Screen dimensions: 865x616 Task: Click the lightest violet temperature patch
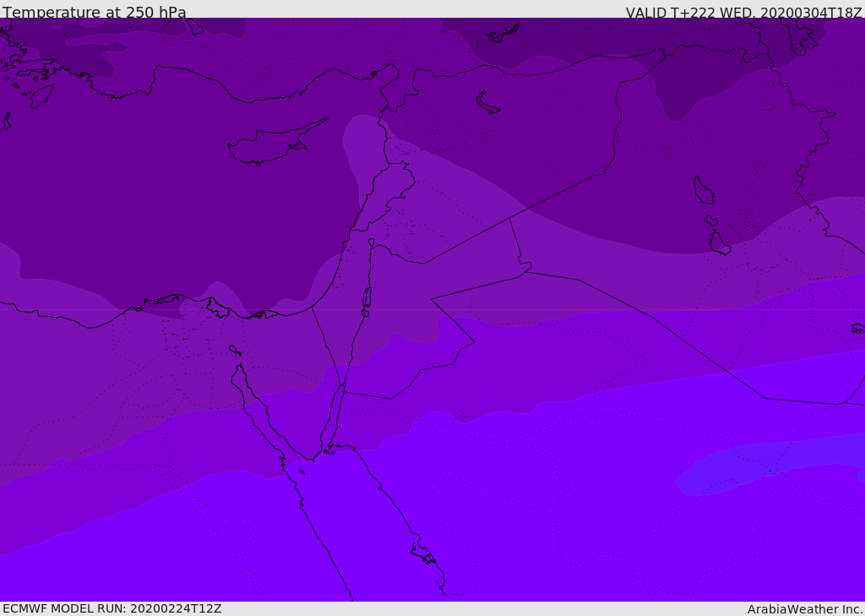772,464
